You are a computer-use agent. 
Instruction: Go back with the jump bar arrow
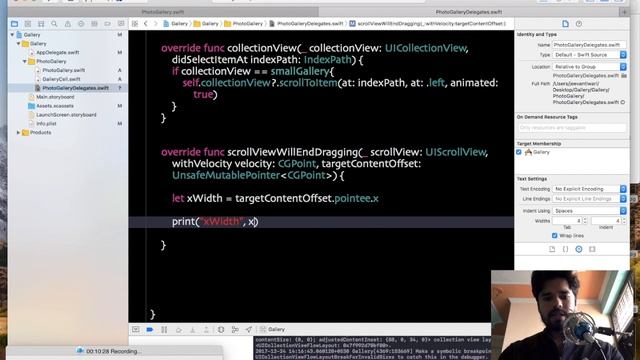click(146, 24)
